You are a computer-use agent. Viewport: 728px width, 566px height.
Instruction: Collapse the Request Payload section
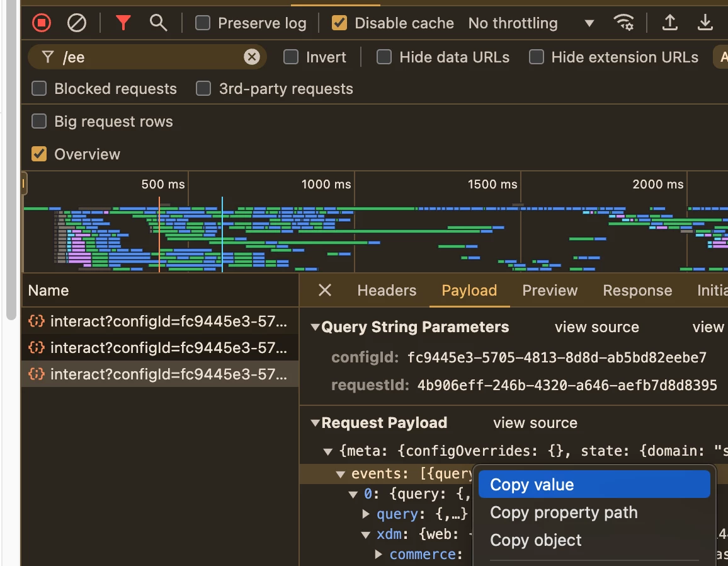pos(316,423)
